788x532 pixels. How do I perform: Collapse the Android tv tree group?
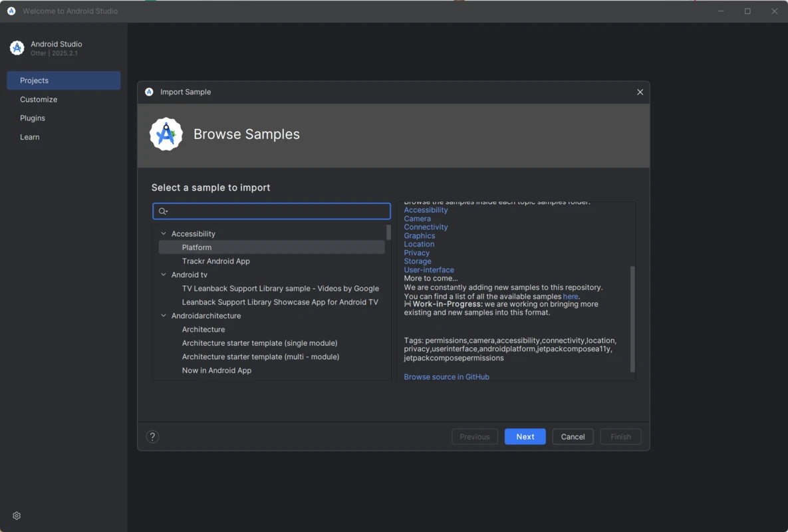point(164,275)
